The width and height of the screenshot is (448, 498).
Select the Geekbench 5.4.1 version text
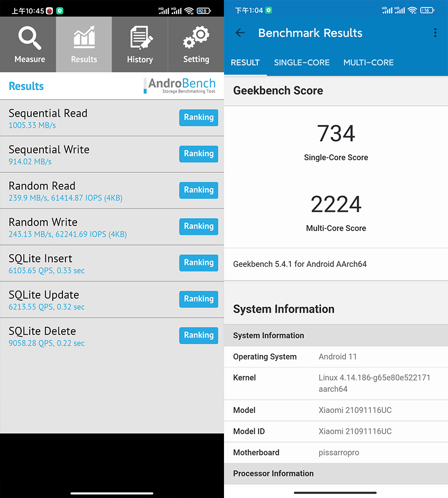(x=300, y=264)
